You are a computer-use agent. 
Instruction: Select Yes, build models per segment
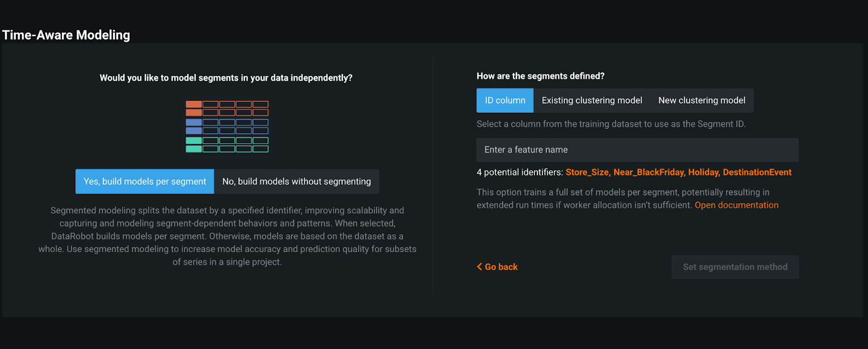pyautogui.click(x=145, y=182)
